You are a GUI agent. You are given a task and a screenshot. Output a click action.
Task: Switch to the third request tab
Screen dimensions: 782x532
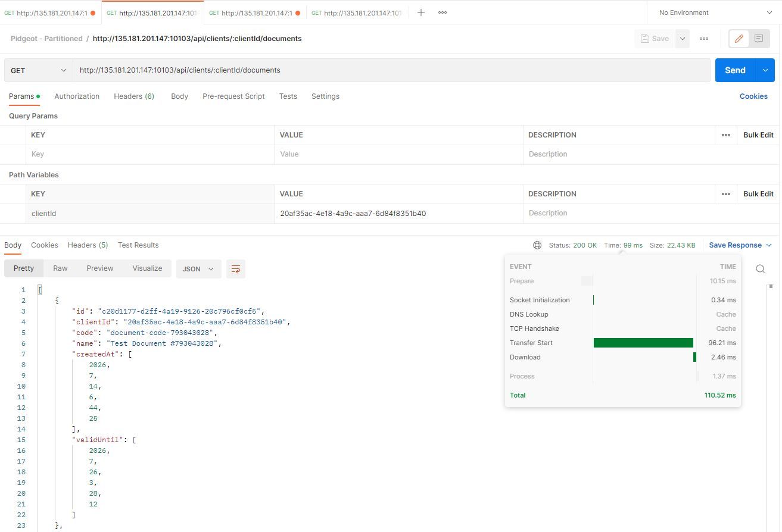coord(255,12)
